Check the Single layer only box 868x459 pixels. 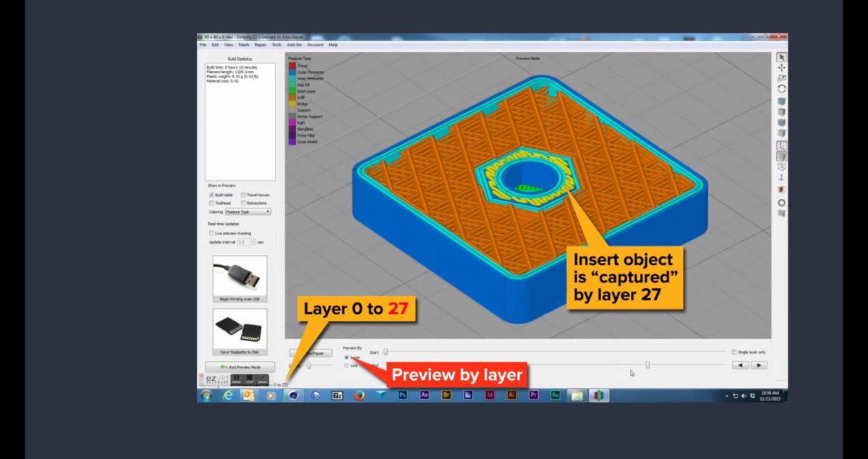coord(733,352)
